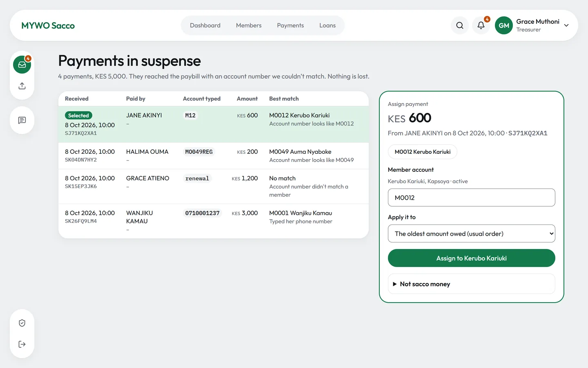
Task: Click the GM user avatar
Action: (x=504, y=25)
